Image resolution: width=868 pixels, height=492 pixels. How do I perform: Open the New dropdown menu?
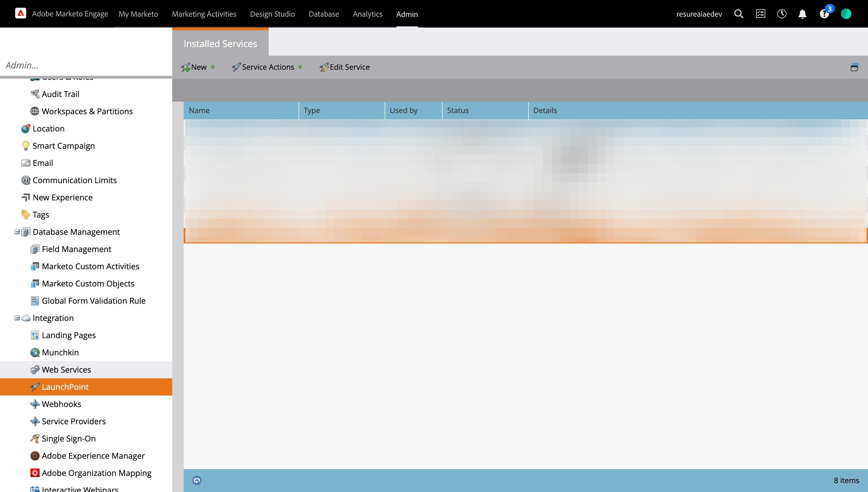[x=198, y=67]
